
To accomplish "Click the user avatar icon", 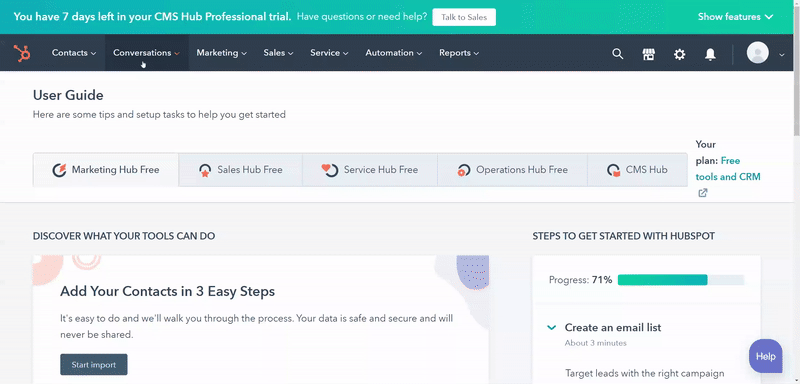I will tap(758, 53).
